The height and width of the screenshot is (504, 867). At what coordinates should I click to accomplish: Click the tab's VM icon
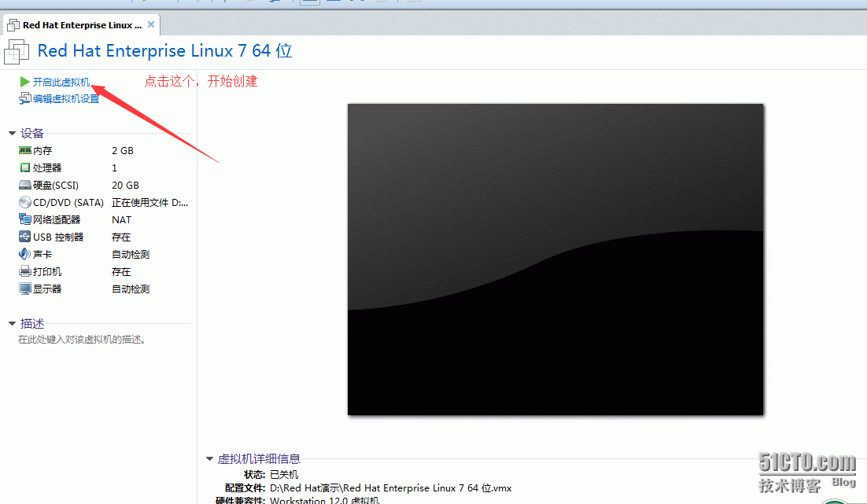coord(13,25)
